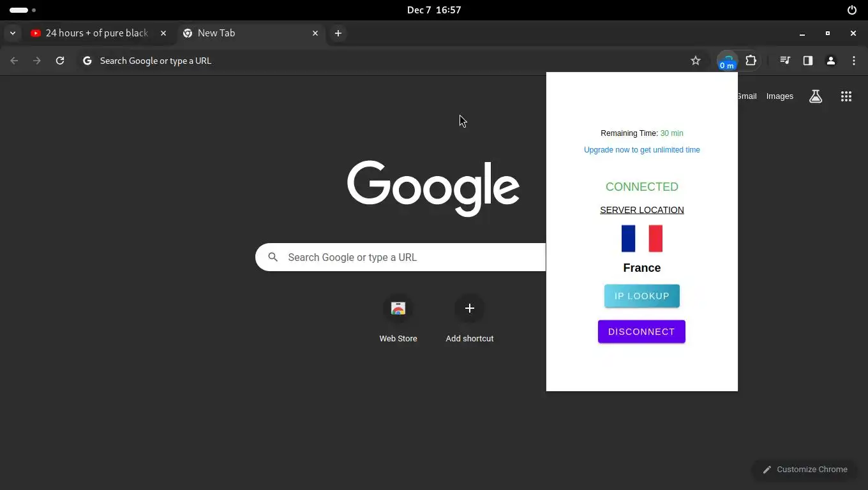Screen dimensions: 868x490
Task: Close the New Tab tab
Action: (x=315, y=33)
